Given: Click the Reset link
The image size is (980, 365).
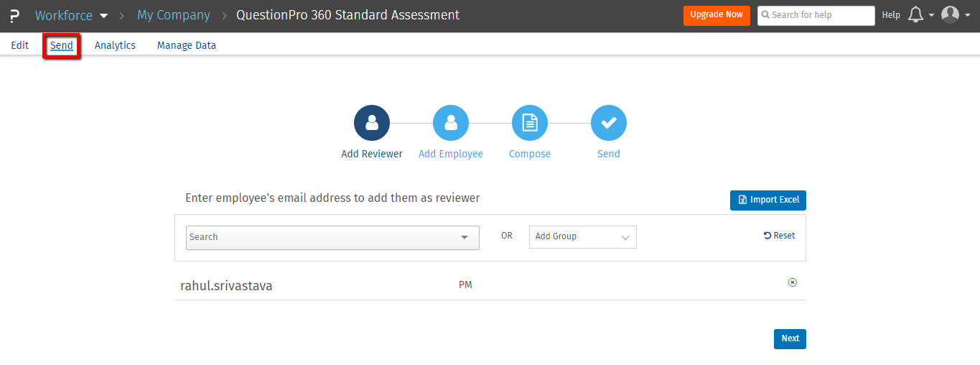Looking at the screenshot, I should coord(779,236).
